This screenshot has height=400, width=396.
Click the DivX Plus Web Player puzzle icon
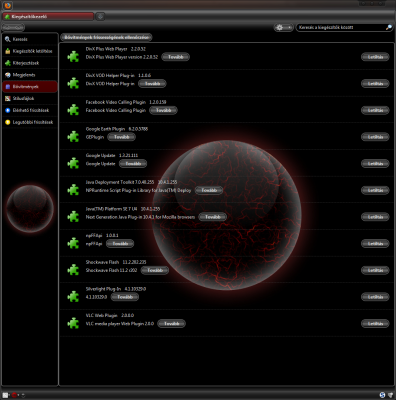pos(73,56)
